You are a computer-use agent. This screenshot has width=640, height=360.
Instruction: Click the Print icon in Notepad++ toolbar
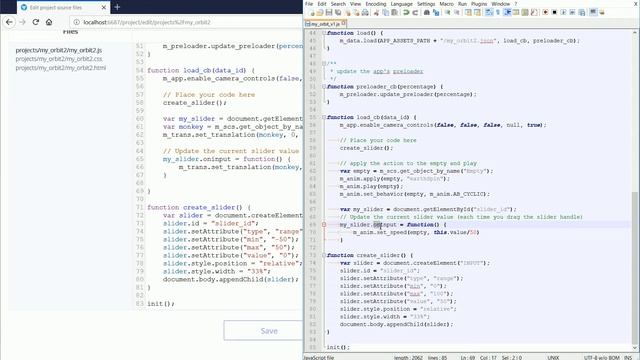[365, 13]
